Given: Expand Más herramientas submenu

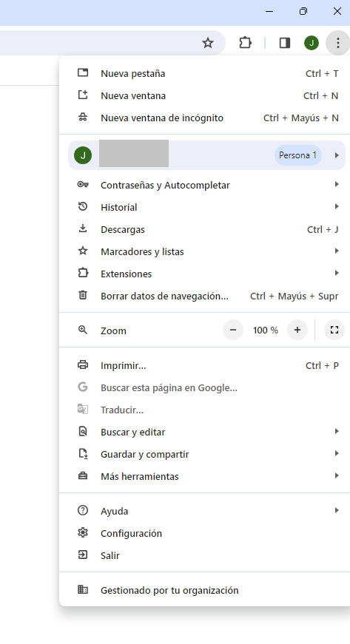Looking at the screenshot, I should 204,476.
